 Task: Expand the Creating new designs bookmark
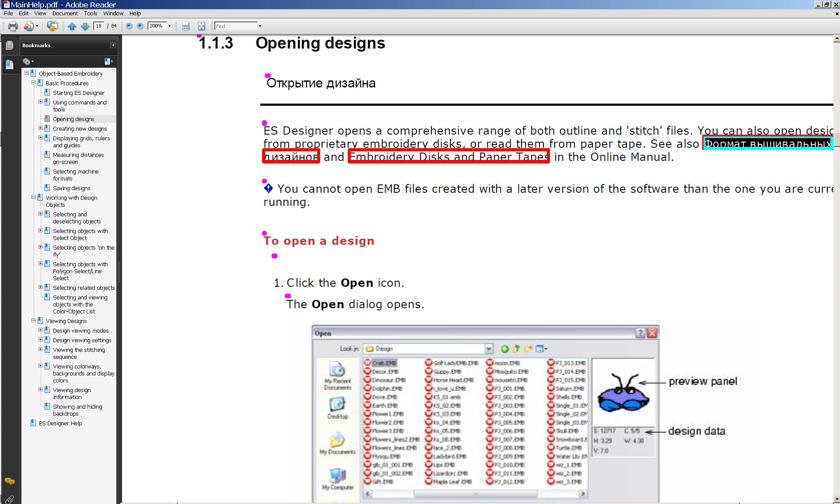pyautogui.click(x=40, y=129)
